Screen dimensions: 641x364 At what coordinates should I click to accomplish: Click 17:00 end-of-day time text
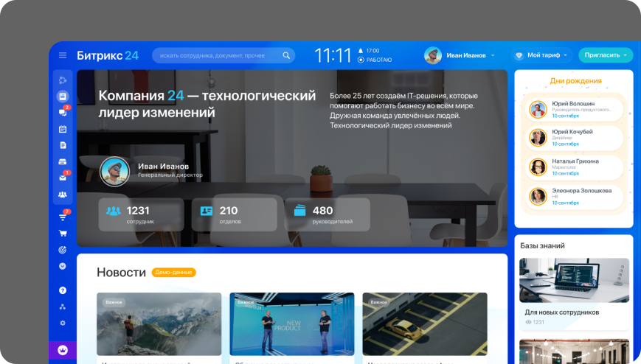tap(373, 51)
